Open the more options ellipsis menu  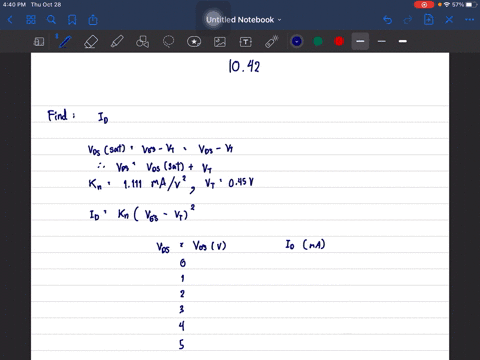point(470,20)
